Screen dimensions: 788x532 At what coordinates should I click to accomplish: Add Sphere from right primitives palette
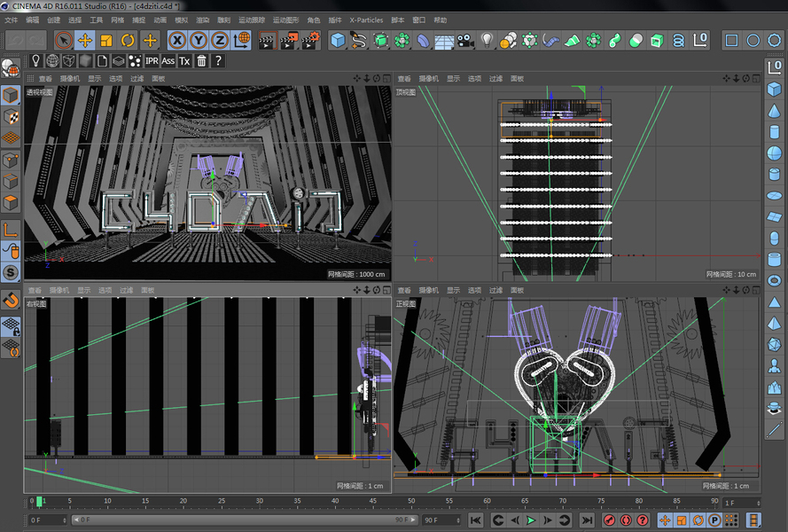pos(775,154)
